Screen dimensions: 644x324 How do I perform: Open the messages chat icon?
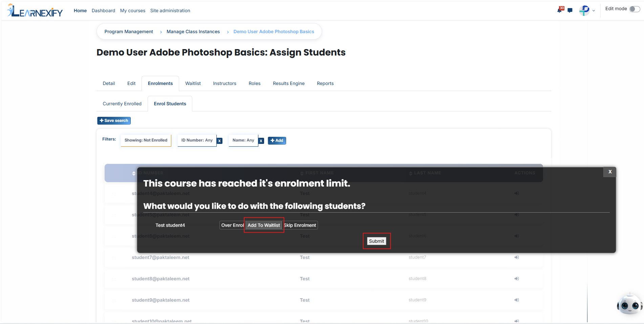[x=570, y=10]
